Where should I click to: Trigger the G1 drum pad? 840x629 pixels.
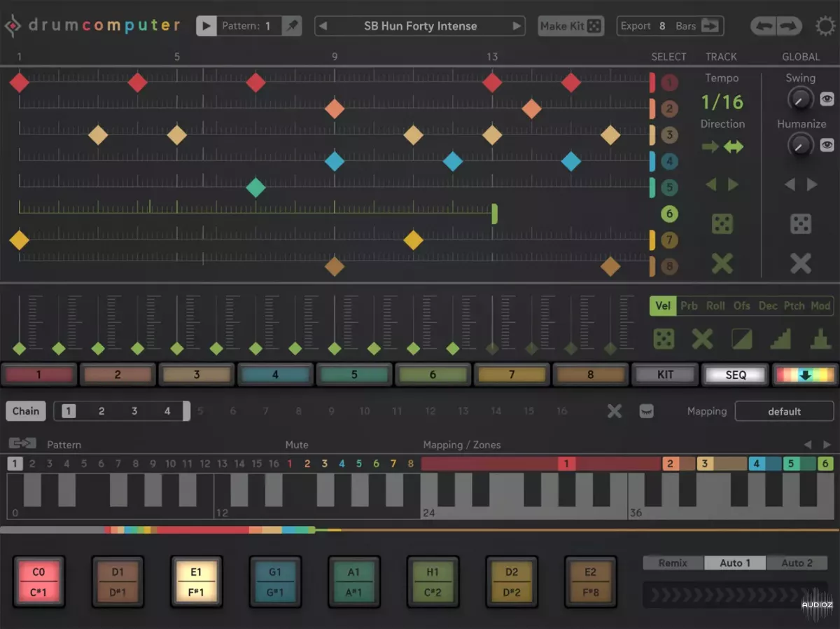pyautogui.click(x=275, y=583)
